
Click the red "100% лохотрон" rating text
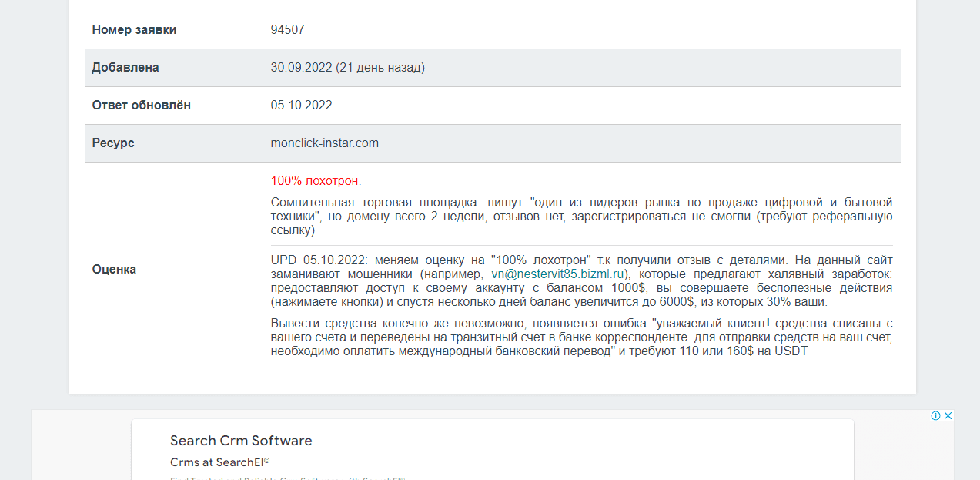315,181
